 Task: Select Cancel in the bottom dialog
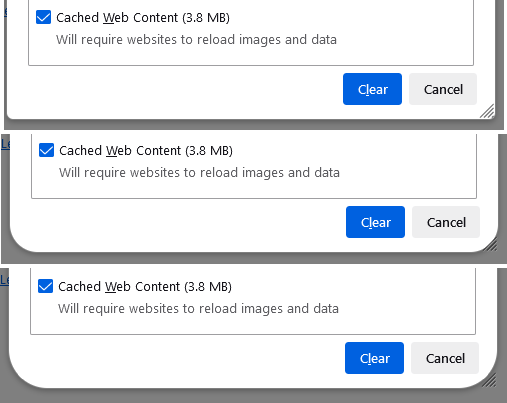445,358
